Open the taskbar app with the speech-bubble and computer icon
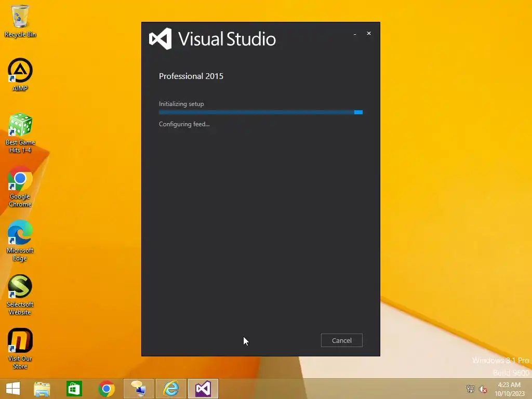 click(x=138, y=389)
